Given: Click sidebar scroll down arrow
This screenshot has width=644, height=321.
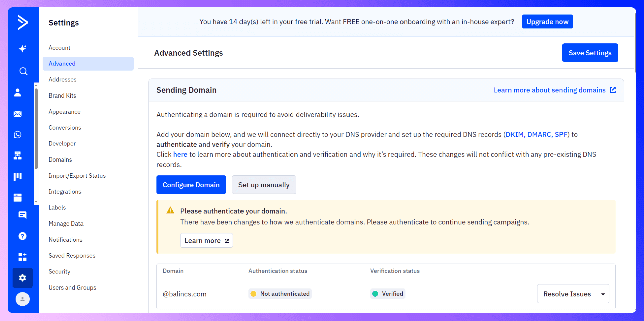Looking at the screenshot, I should tap(36, 202).
